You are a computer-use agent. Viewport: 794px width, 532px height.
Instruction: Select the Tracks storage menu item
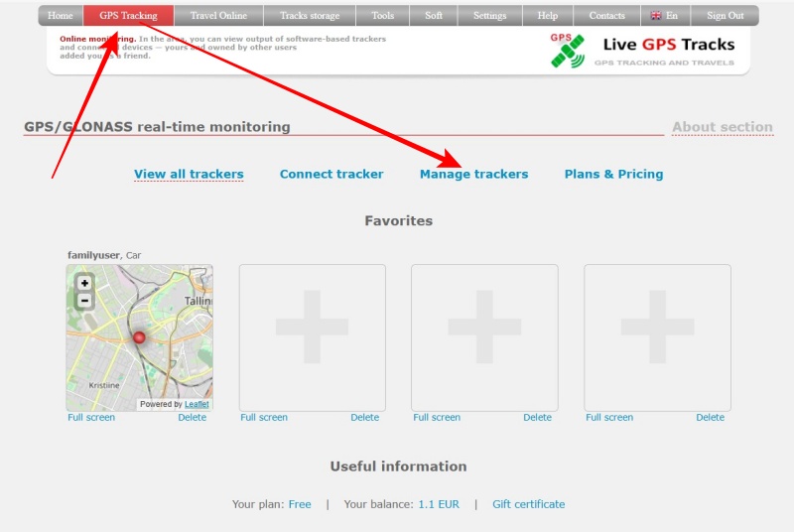click(310, 16)
